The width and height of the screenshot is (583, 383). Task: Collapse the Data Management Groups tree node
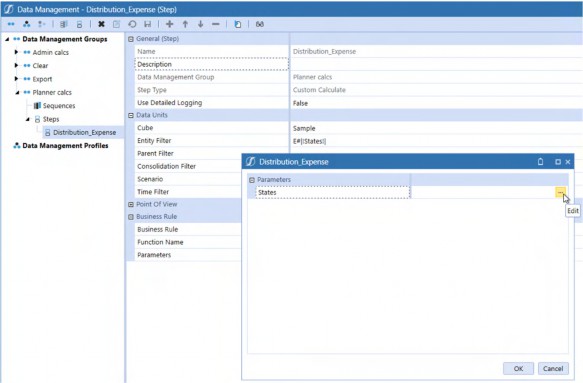coord(7,39)
